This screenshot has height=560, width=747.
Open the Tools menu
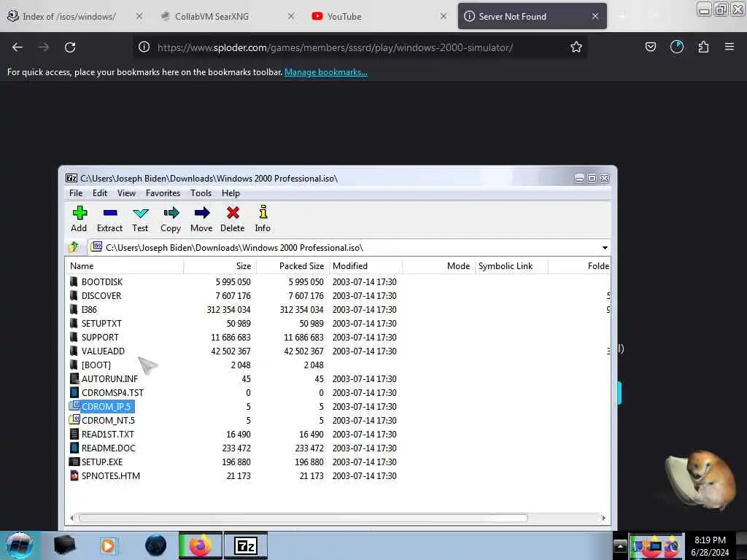point(201,192)
